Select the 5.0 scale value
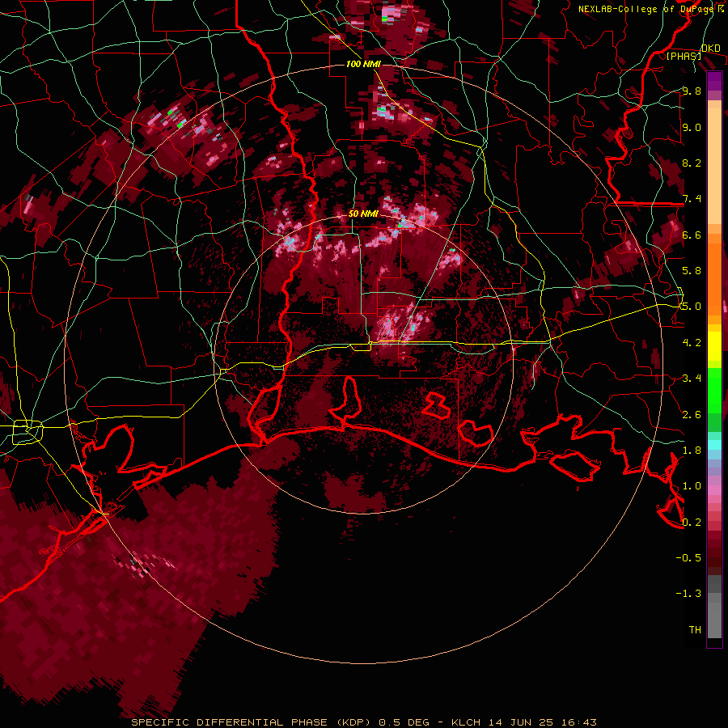This screenshot has height=728, width=728. click(x=692, y=307)
